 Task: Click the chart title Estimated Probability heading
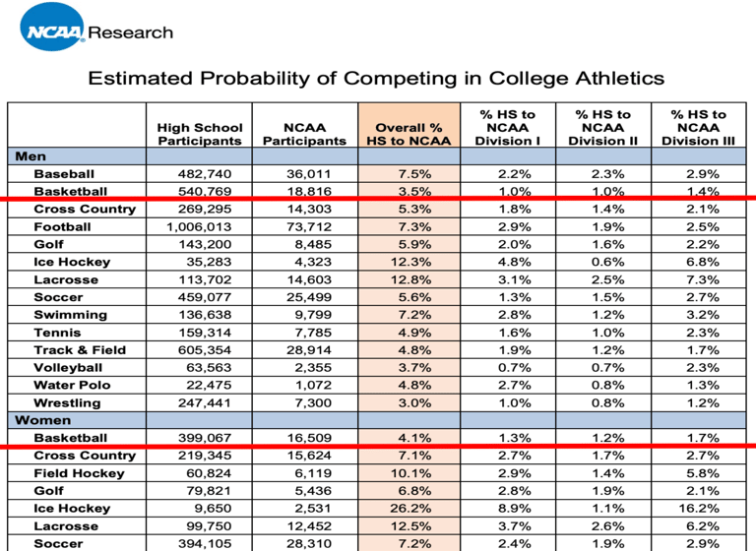click(x=376, y=78)
